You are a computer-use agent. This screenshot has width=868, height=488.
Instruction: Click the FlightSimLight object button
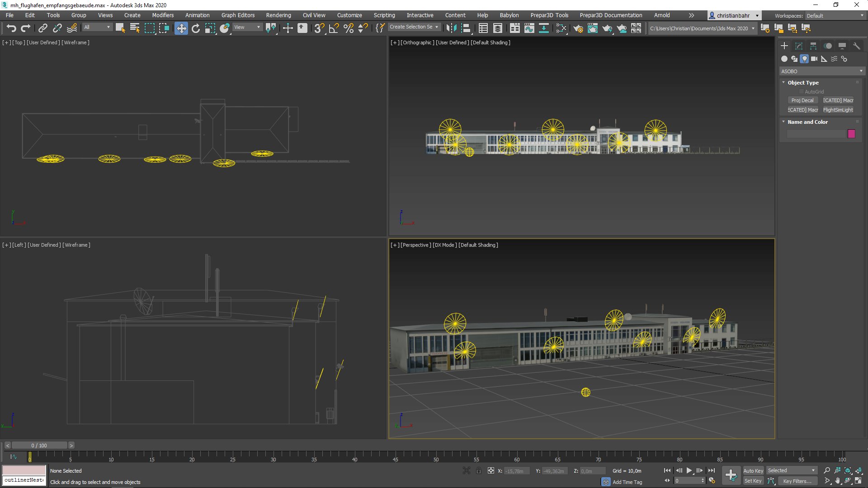tap(838, 110)
